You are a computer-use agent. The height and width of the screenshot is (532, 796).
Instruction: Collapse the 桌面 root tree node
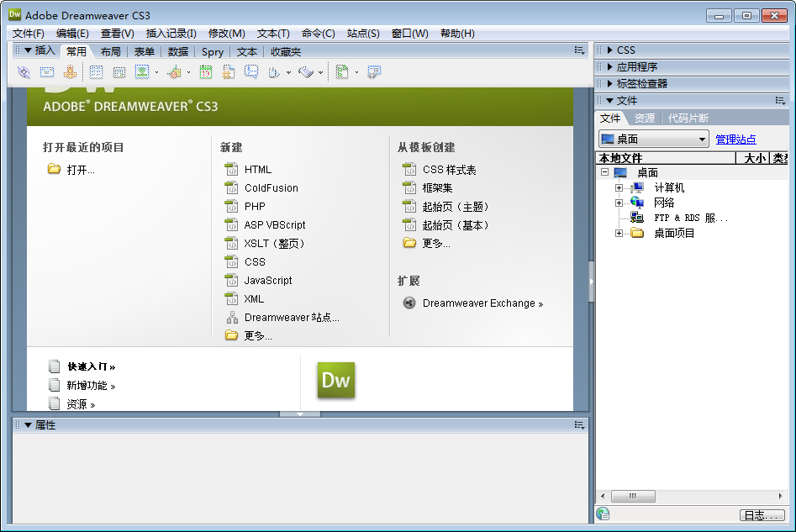pyautogui.click(x=604, y=172)
